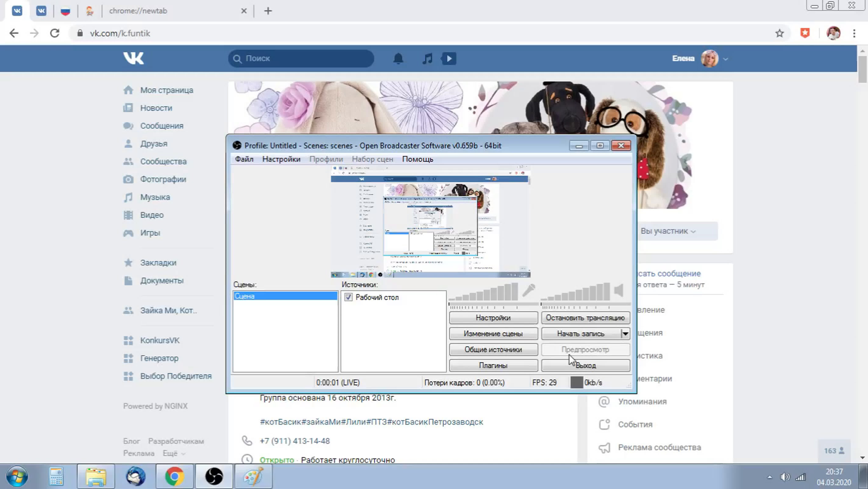This screenshot has width=868, height=489.
Task: Open the Настройки menu in OBS
Action: (x=281, y=159)
